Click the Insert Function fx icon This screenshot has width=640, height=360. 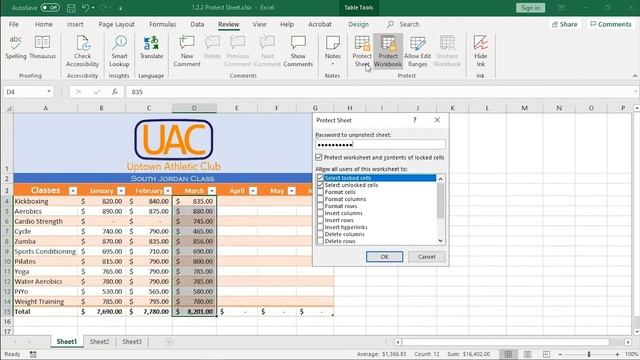[x=115, y=92]
